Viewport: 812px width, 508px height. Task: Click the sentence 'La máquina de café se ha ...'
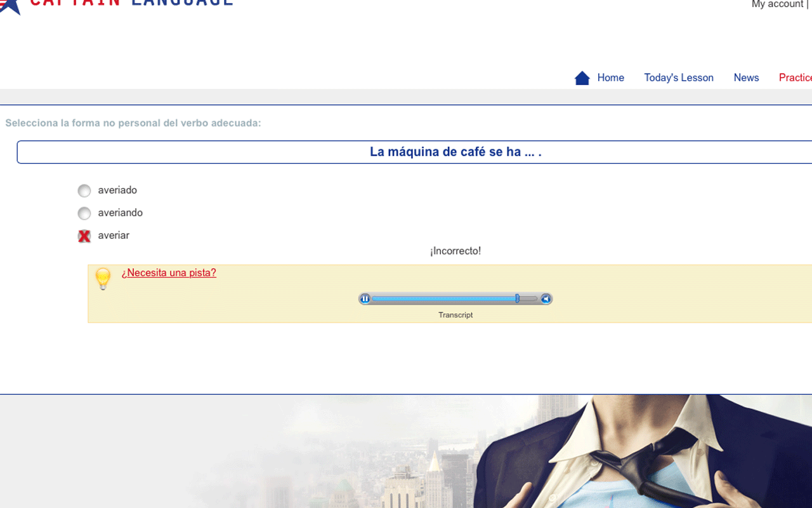tap(455, 152)
